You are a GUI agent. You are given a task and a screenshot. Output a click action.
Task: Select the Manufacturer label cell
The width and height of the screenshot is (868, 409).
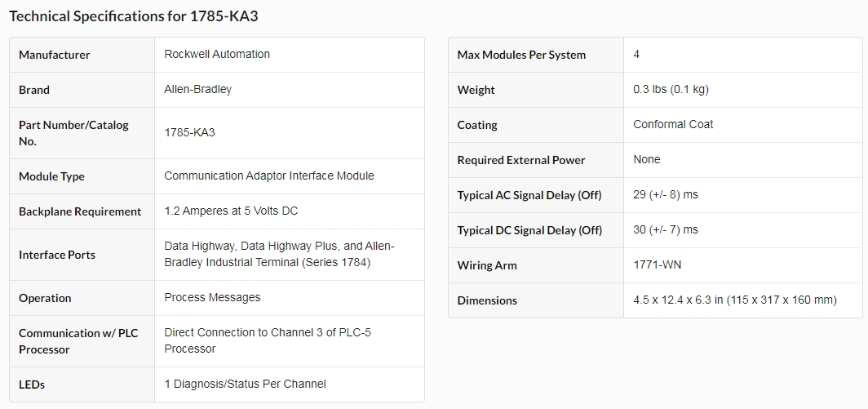pos(82,55)
